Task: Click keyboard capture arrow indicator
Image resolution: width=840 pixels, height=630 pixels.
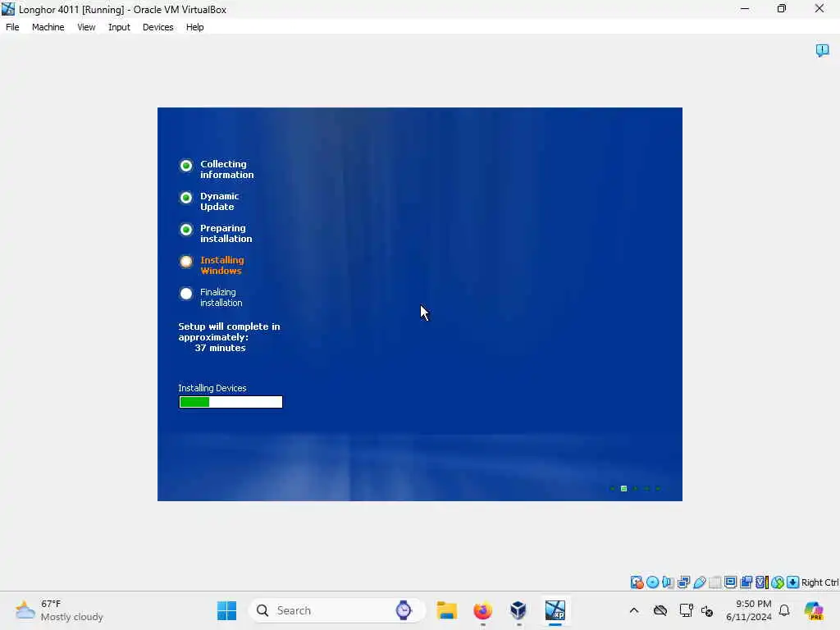Action: point(793,582)
